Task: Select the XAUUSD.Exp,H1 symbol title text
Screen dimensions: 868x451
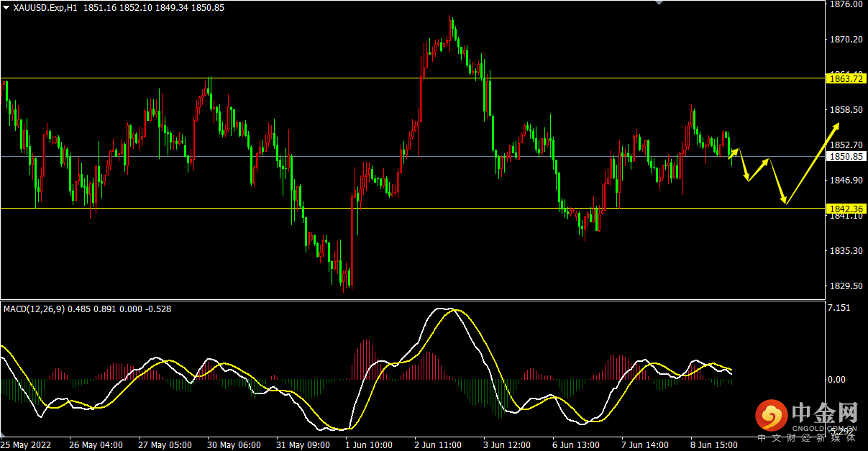Action: click(x=45, y=7)
